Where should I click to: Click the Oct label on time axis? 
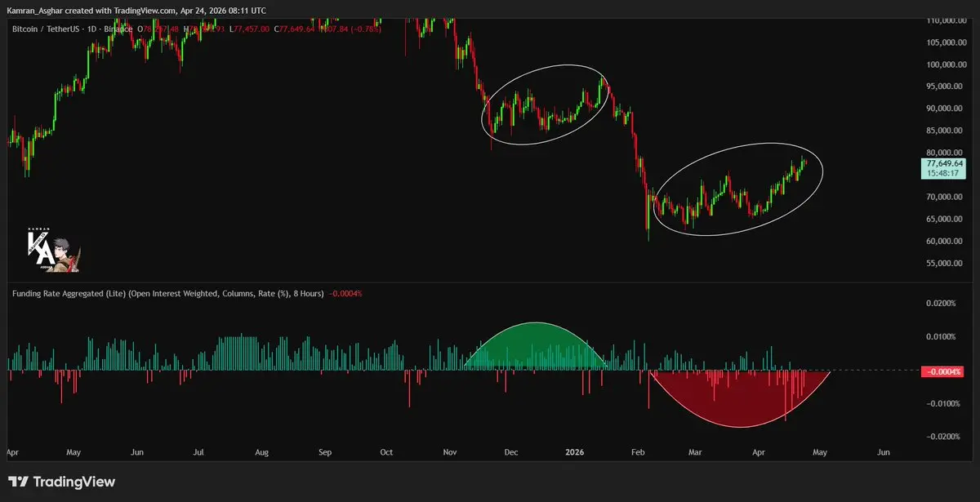[x=386, y=451]
